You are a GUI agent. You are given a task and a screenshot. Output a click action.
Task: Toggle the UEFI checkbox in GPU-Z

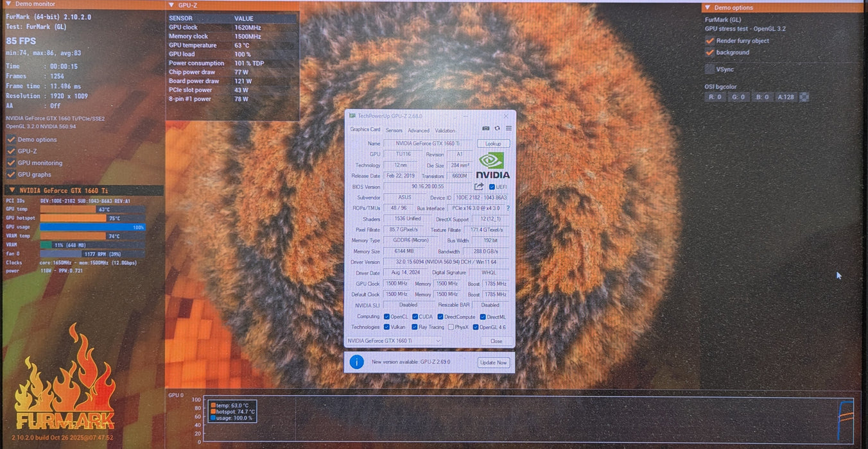[x=492, y=187]
